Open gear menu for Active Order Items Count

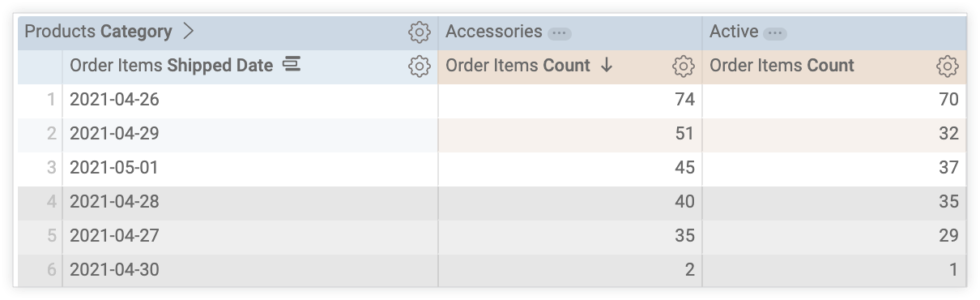[947, 66]
